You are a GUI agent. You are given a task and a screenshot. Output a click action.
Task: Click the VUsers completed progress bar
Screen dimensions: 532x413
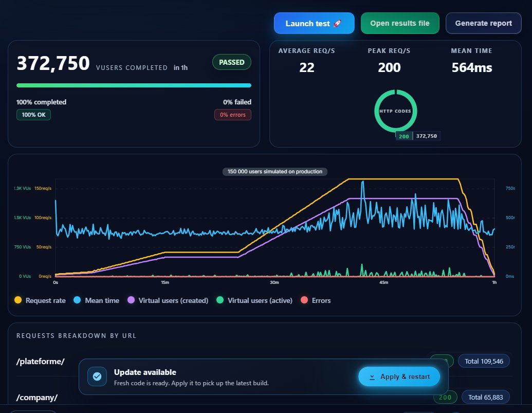(x=134, y=85)
